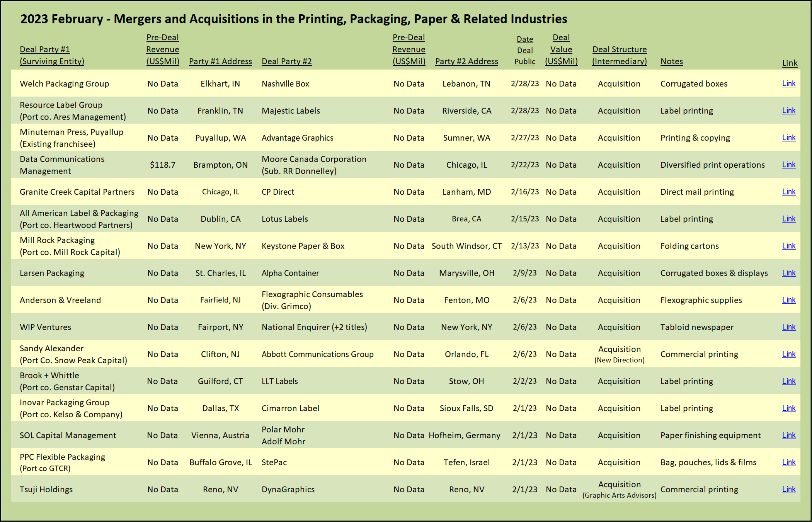Image resolution: width=812 pixels, height=522 pixels.
Task: Click the 'Date Deal Public' column header
Action: pyautogui.click(x=525, y=50)
